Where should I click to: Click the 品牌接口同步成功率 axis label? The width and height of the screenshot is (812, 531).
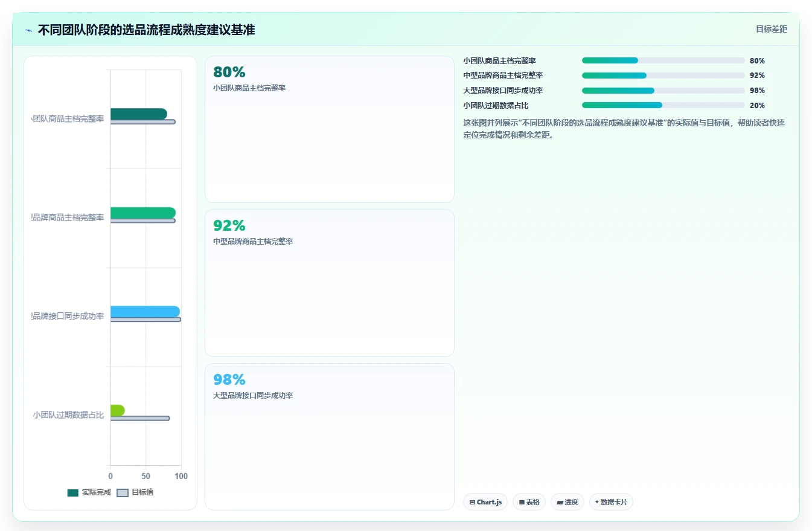68,316
